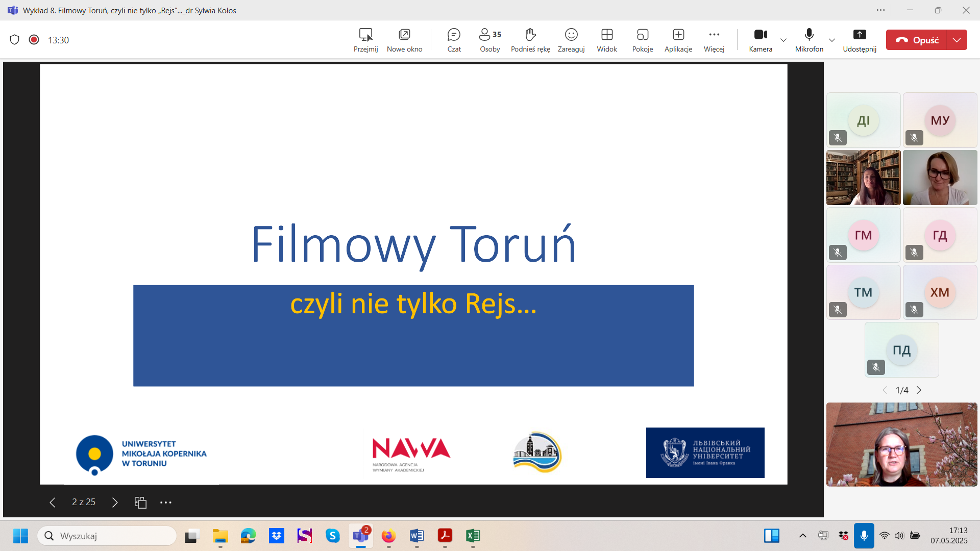Image resolution: width=980 pixels, height=551 pixels.
Task: Pop out with Nowe okno
Action: click(x=404, y=40)
